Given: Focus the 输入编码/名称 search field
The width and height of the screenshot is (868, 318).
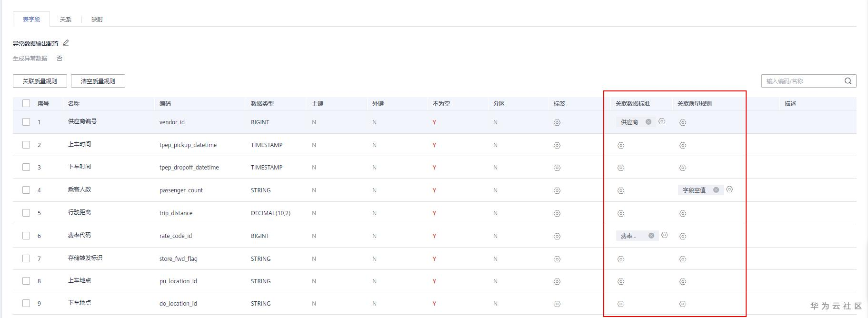Looking at the screenshot, I should point(802,81).
